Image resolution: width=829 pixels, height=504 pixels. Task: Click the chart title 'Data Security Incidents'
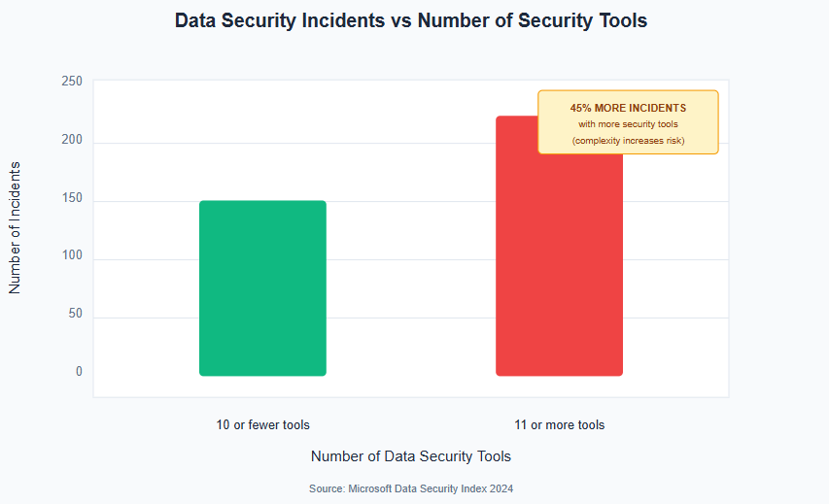[x=280, y=20]
